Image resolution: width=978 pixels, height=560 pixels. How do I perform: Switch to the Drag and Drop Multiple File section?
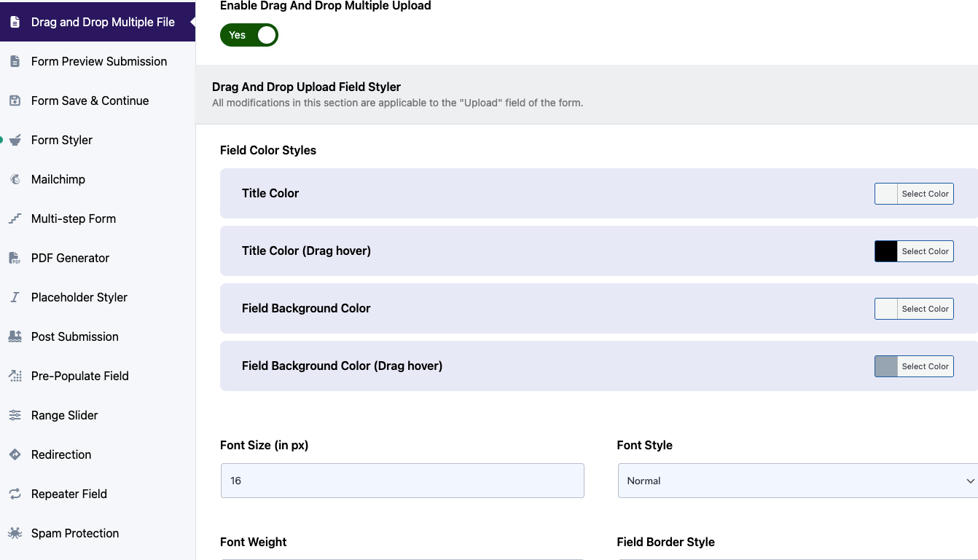(x=98, y=22)
